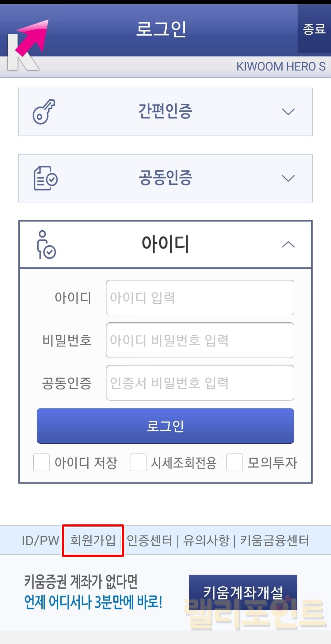Open the 키움계좌개설 button
The width and height of the screenshot is (331, 644).
point(243,592)
